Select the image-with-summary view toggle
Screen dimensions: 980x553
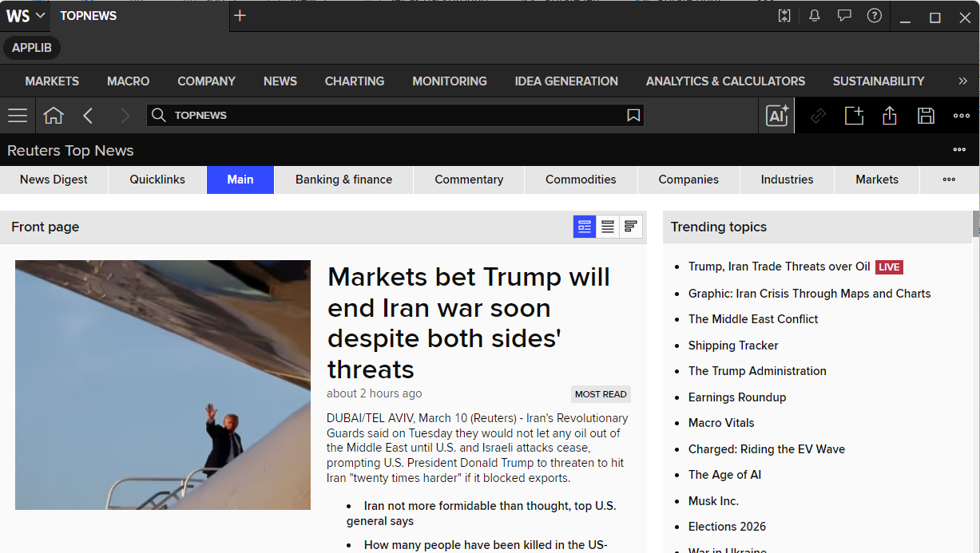[585, 227]
